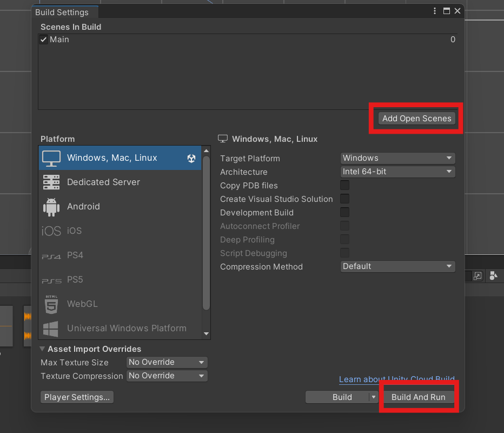Screen dimensions: 504x433
Task: Select the Main scene row text
Action: coord(59,40)
